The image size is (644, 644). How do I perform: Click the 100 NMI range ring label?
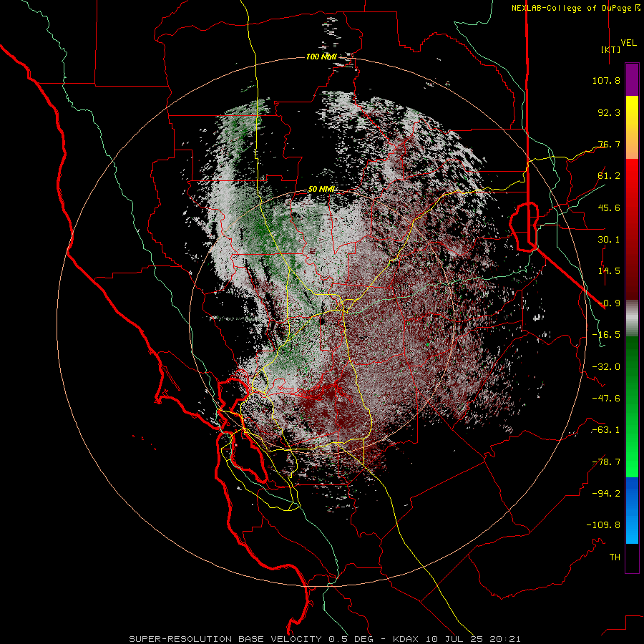[321, 57]
